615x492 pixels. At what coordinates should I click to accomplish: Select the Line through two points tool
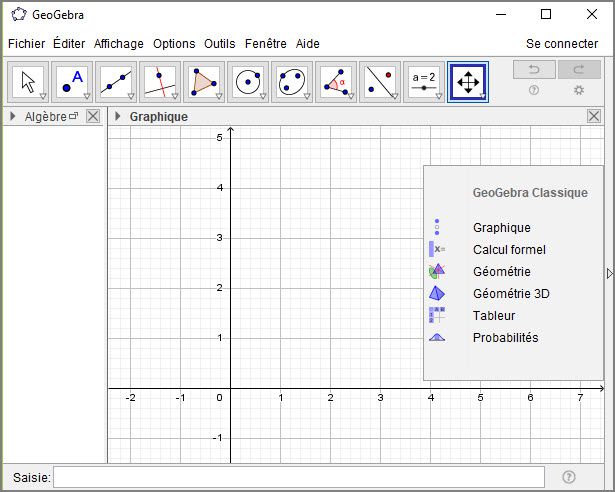tap(116, 82)
